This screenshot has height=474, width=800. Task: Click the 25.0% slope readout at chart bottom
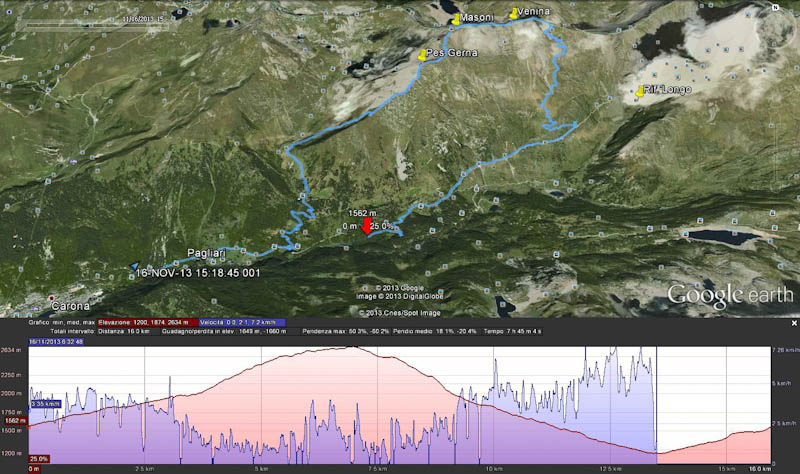(39, 459)
